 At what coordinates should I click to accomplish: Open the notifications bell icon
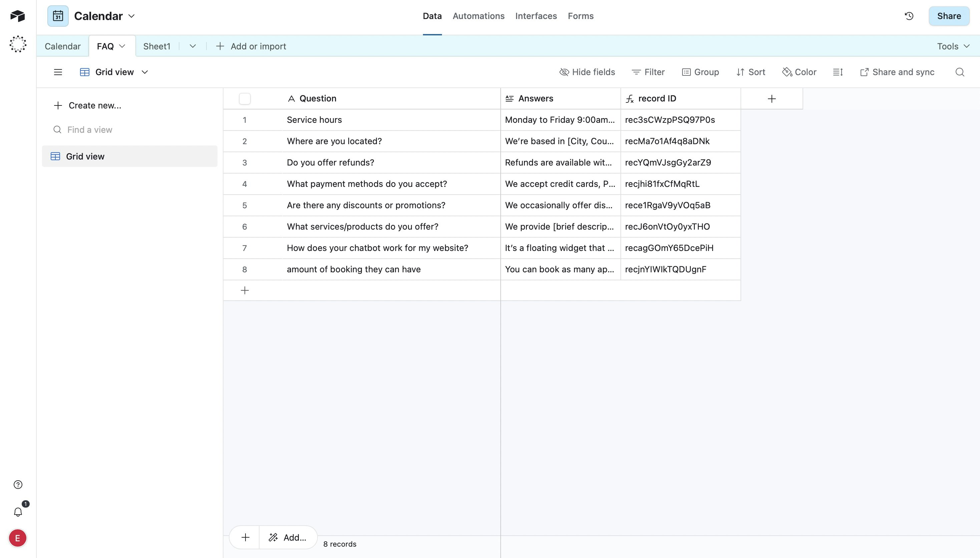[x=18, y=512]
